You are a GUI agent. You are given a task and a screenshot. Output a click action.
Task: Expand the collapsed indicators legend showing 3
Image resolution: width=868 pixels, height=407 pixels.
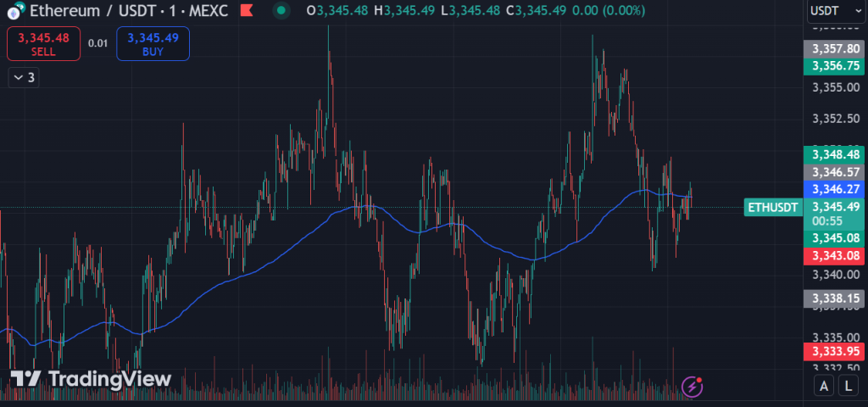(x=24, y=77)
